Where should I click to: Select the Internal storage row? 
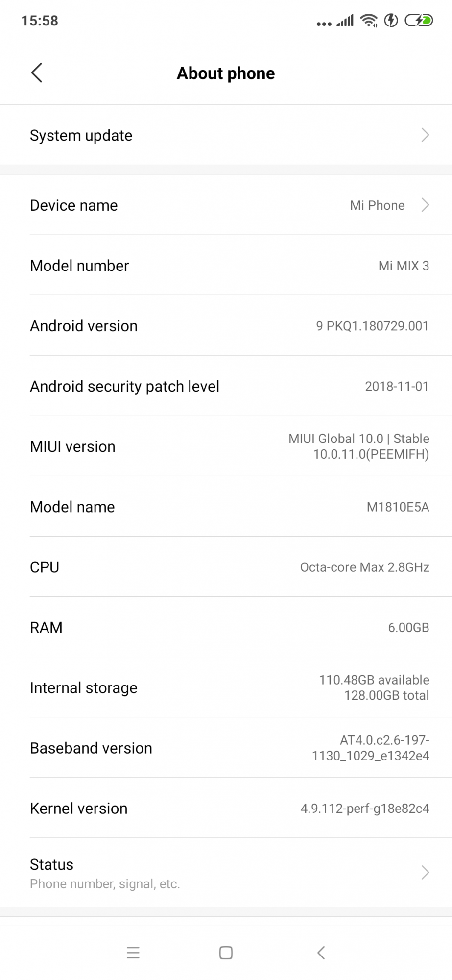click(226, 688)
